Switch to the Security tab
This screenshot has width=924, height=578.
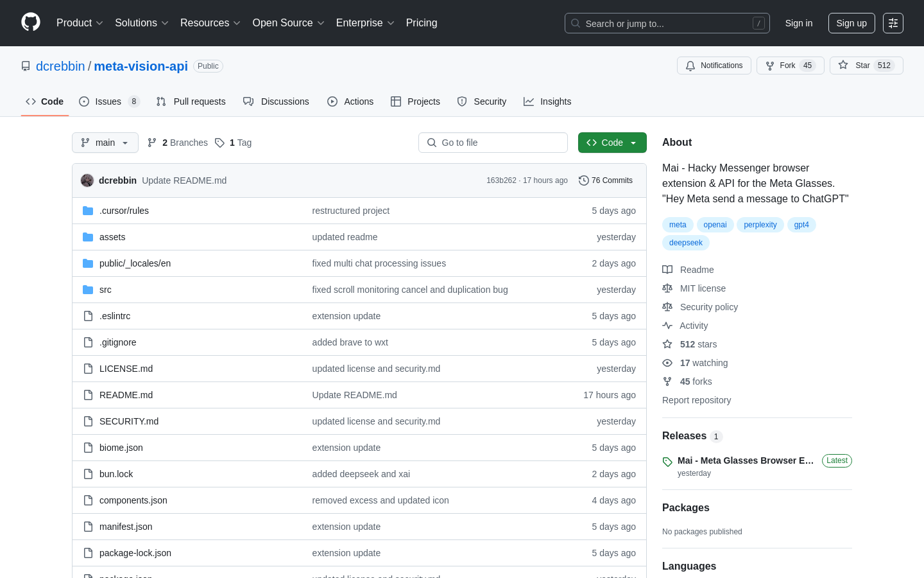tap(482, 101)
